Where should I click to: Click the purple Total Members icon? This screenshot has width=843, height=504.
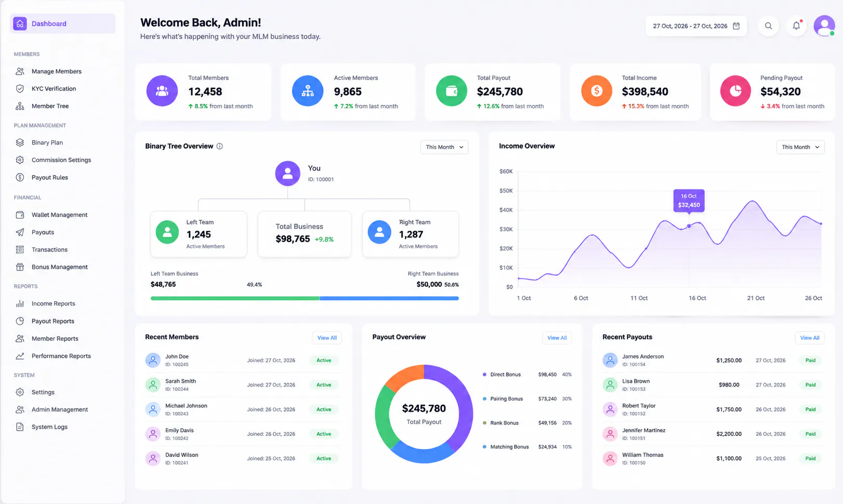[x=162, y=91]
